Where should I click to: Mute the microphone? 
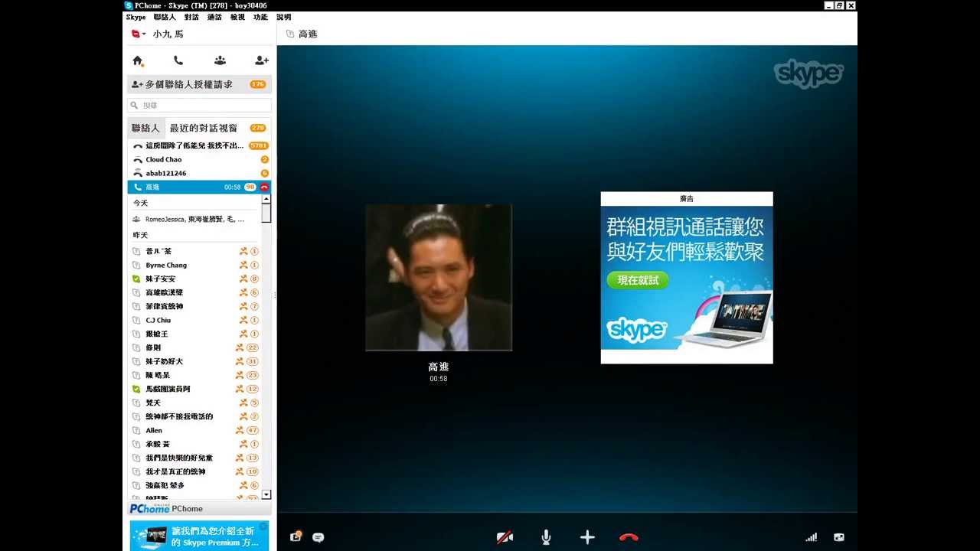pyautogui.click(x=546, y=537)
